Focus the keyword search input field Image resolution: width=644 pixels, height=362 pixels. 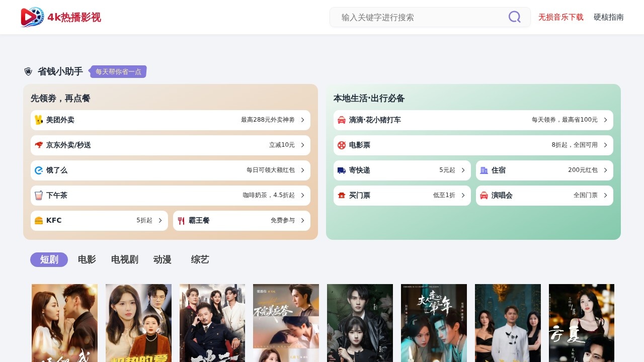(x=420, y=17)
